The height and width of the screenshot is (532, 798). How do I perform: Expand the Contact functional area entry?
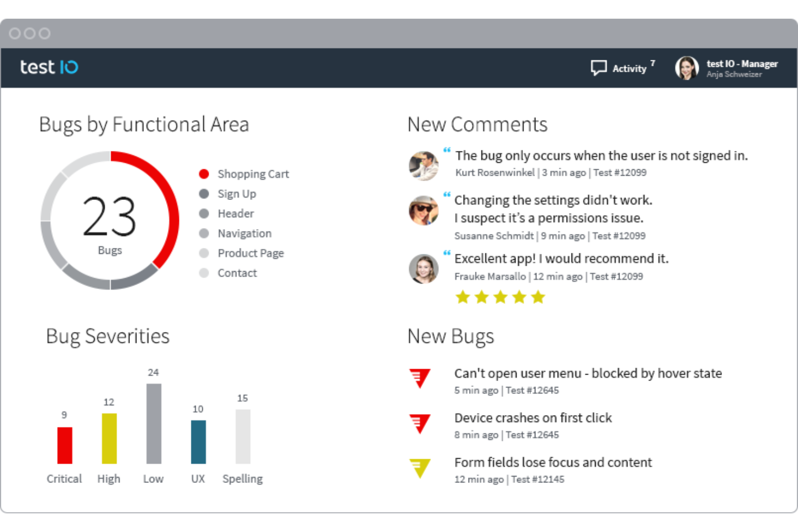237,273
